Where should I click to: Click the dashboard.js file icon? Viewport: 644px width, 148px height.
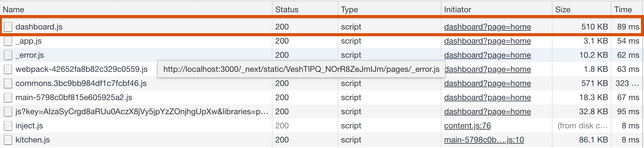click(x=8, y=27)
